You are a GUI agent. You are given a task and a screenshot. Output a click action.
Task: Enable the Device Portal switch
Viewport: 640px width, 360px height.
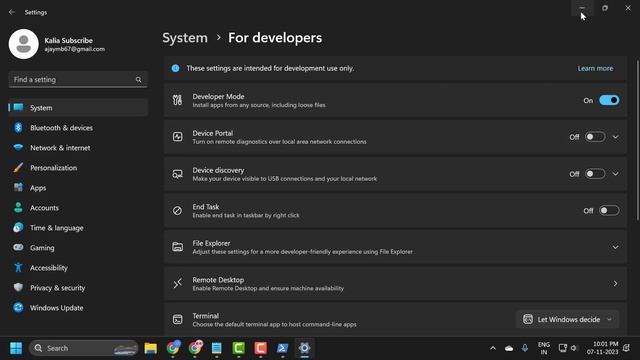point(595,137)
